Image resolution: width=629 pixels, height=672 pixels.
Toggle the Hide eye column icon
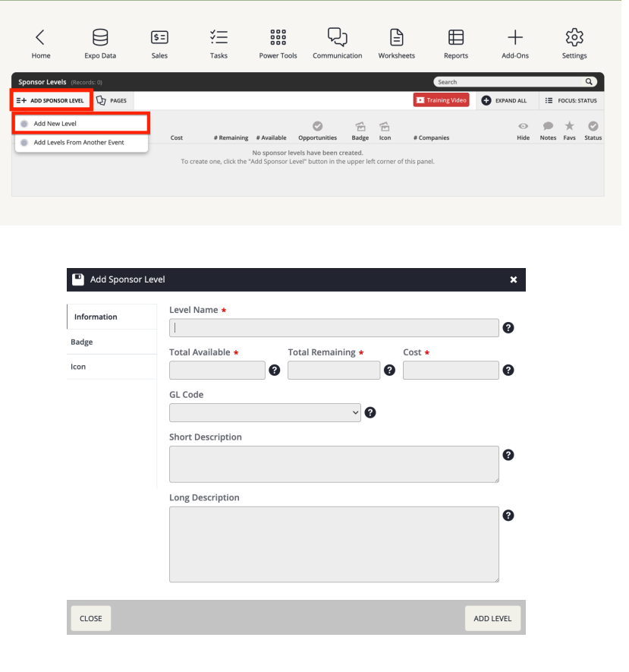[x=523, y=126]
